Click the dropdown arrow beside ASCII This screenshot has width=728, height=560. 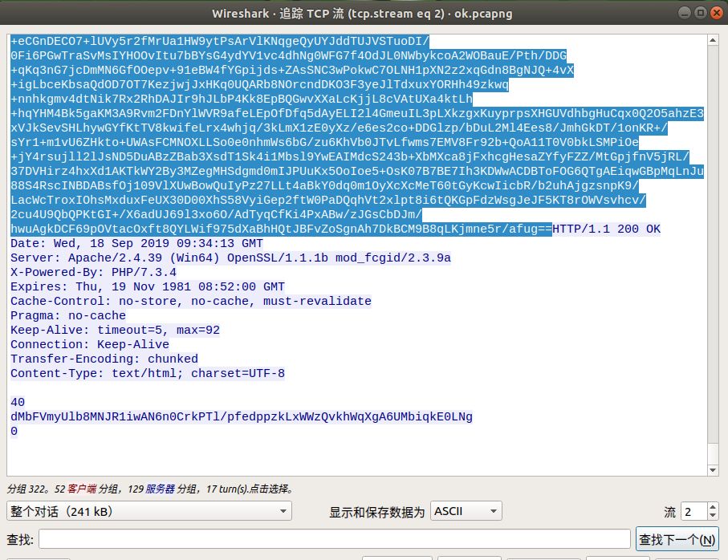point(493,511)
